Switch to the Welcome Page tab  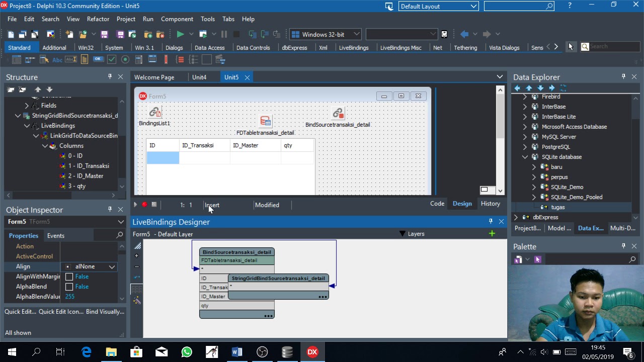[x=154, y=77]
